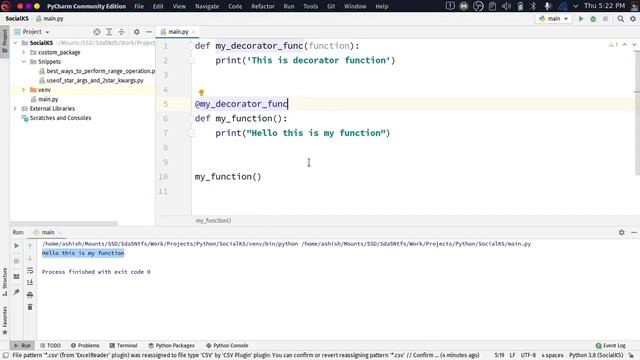The width and height of the screenshot is (640, 360).
Task: Toggle soft-wrap in Run console
Action: coord(30,271)
